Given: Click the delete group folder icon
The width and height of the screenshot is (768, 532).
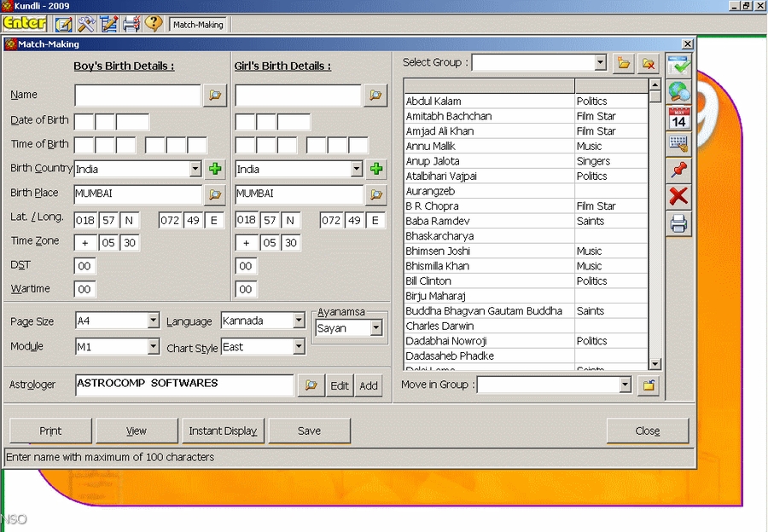Looking at the screenshot, I should [x=649, y=63].
